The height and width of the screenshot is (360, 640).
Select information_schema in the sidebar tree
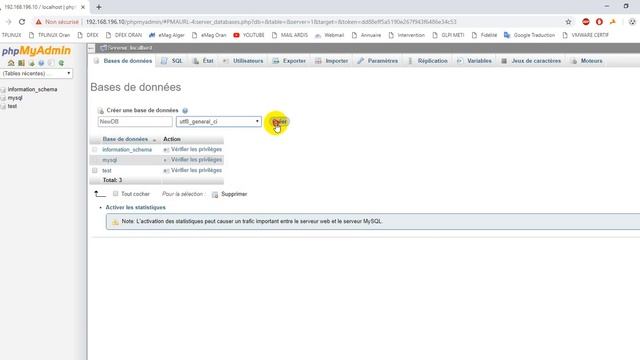click(32, 89)
